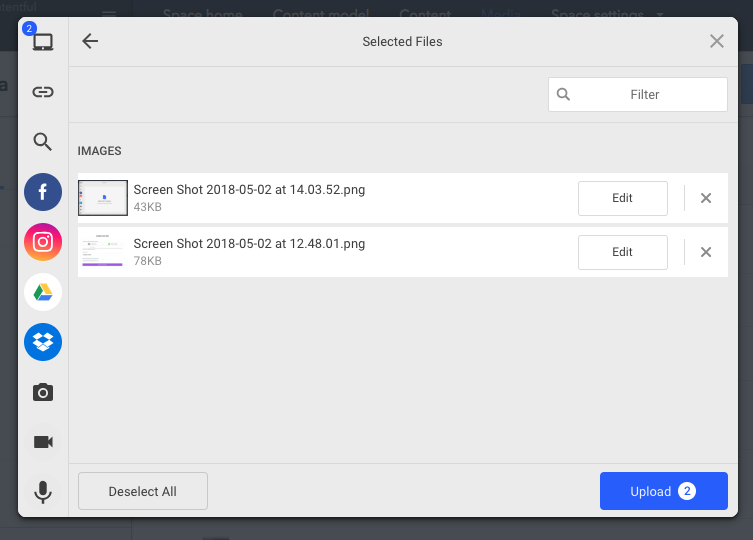Remove Screen Shot at 12.48.01.png from selection
Screen dimensions: 753x540
[x=705, y=252]
